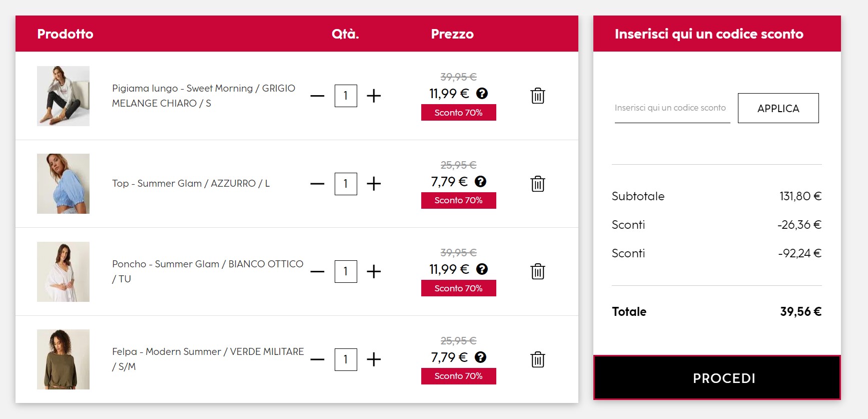Decrease quantity of Felpa Modern Summer
868x419 pixels.
click(317, 359)
